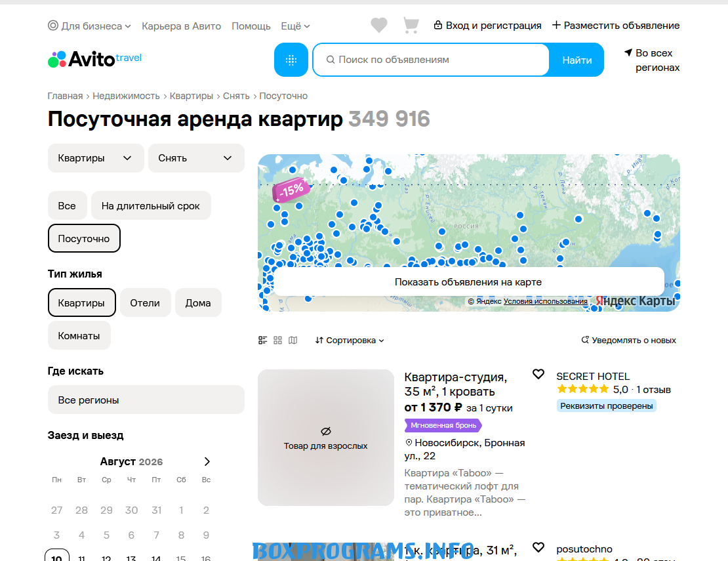
Task: Open Карьера в Авито link
Action: coord(181,26)
